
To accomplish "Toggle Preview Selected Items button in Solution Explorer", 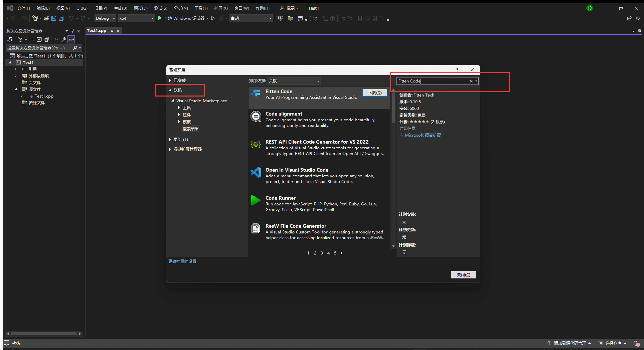I will [x=71, y=39].
